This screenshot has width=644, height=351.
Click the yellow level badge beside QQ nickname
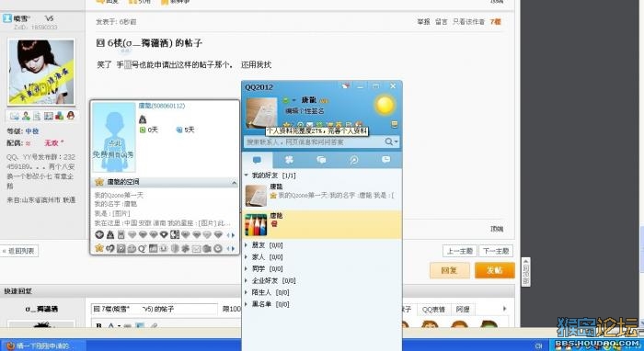324,100
